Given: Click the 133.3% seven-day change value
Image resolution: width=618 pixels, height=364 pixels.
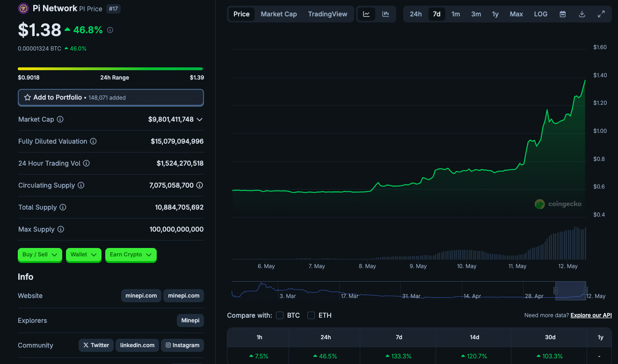Looking at the screenshot, I should [399, 356].
